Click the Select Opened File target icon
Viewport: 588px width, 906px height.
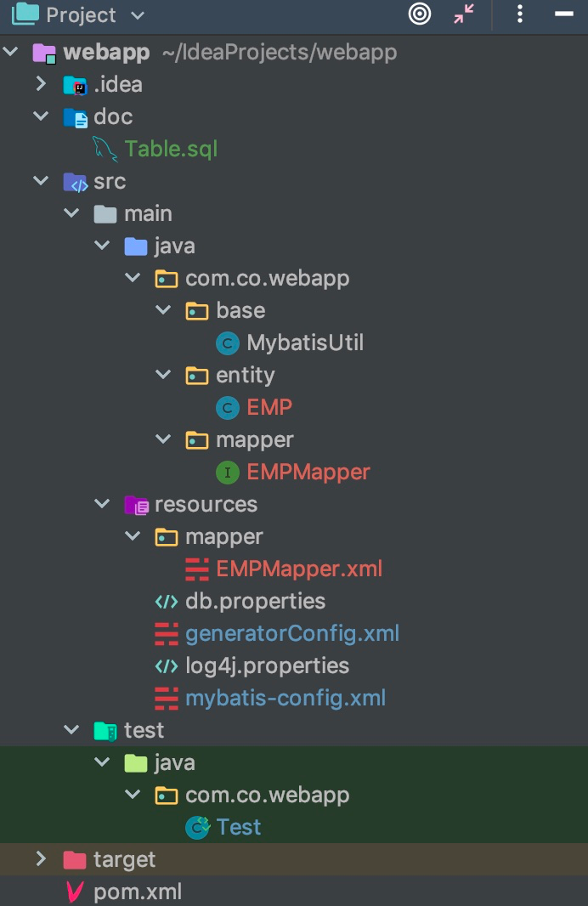420,14
